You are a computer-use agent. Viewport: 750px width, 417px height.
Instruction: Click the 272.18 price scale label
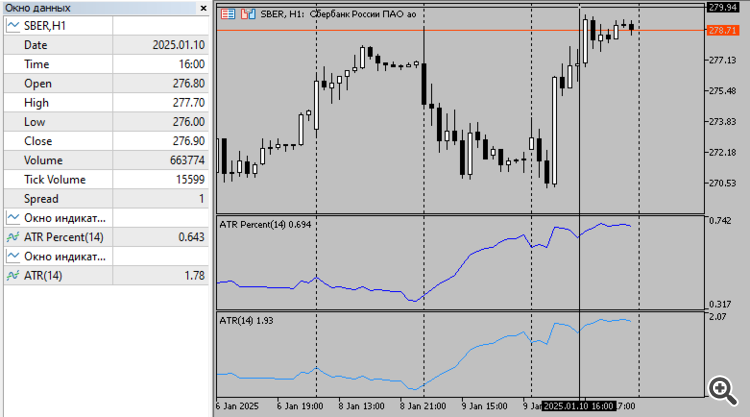[x=723, y=153]
